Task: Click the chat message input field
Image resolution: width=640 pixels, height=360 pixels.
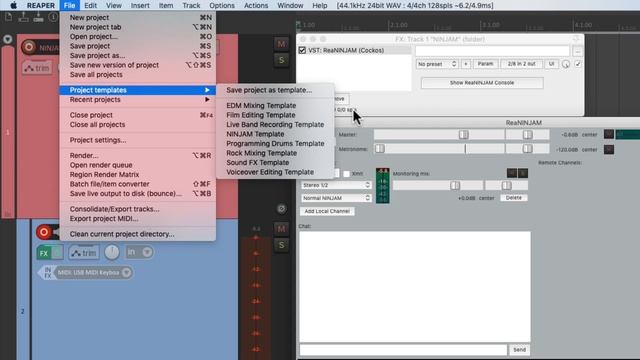Action: click(x=403, y=350)
